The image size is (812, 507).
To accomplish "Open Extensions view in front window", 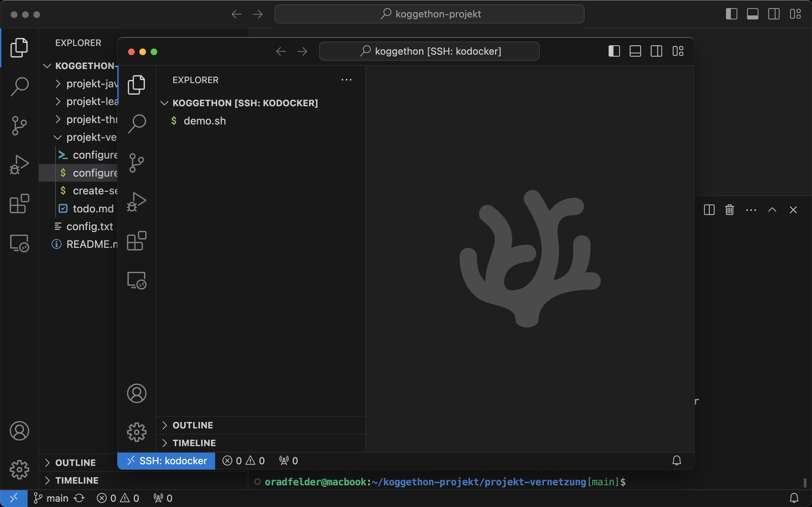I will [136, 241].
